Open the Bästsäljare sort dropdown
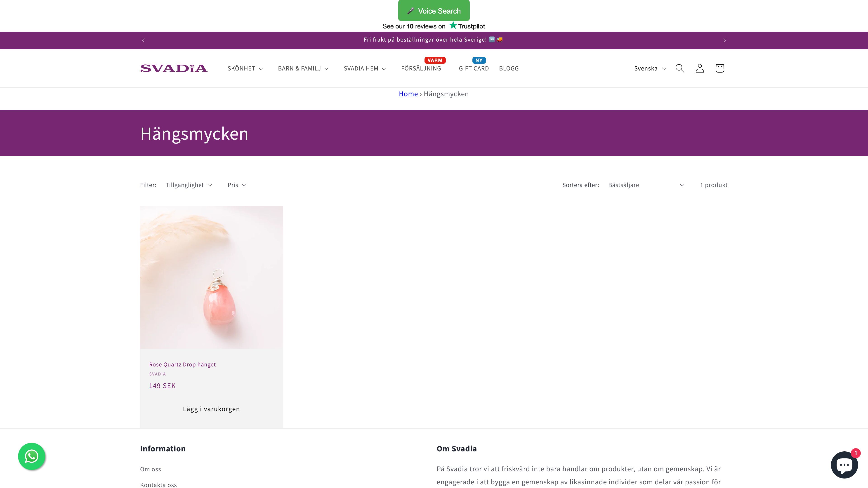Viewport: 868px width, 488px height. (x=646, y=185)
